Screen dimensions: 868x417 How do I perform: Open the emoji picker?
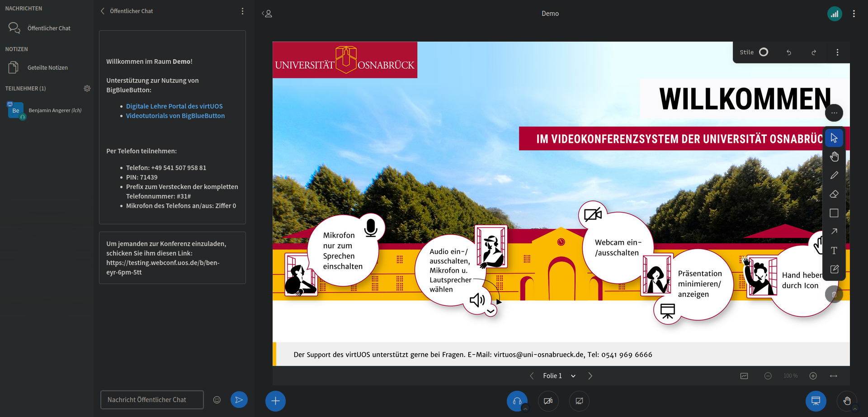(217, 400)
